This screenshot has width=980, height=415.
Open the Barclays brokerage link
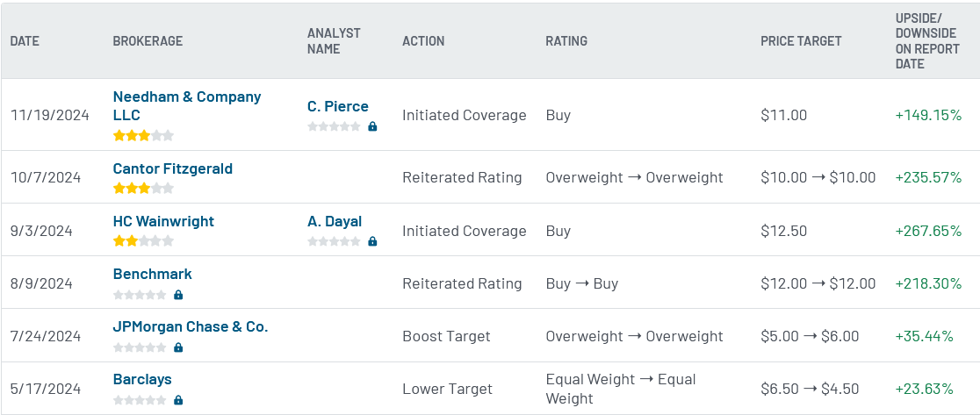pos(142,379)
